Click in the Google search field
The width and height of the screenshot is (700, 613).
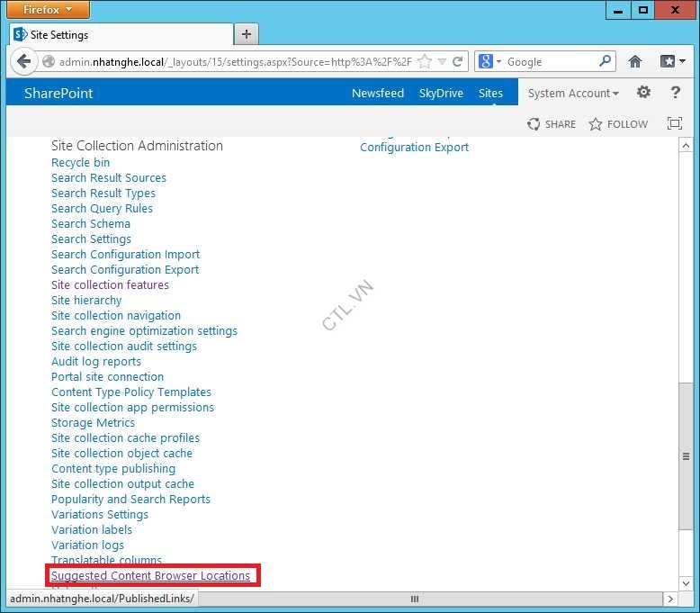point(551,61)
